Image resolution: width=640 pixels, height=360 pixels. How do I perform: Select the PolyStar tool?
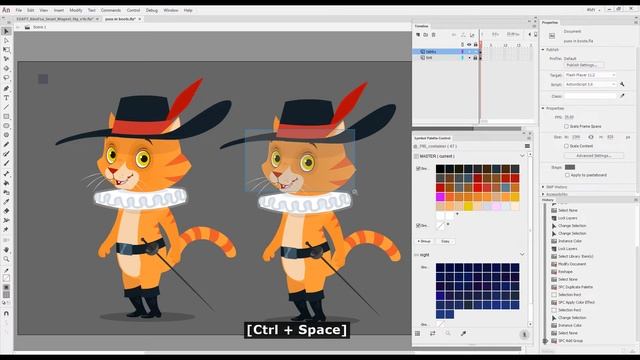point(6,135)
